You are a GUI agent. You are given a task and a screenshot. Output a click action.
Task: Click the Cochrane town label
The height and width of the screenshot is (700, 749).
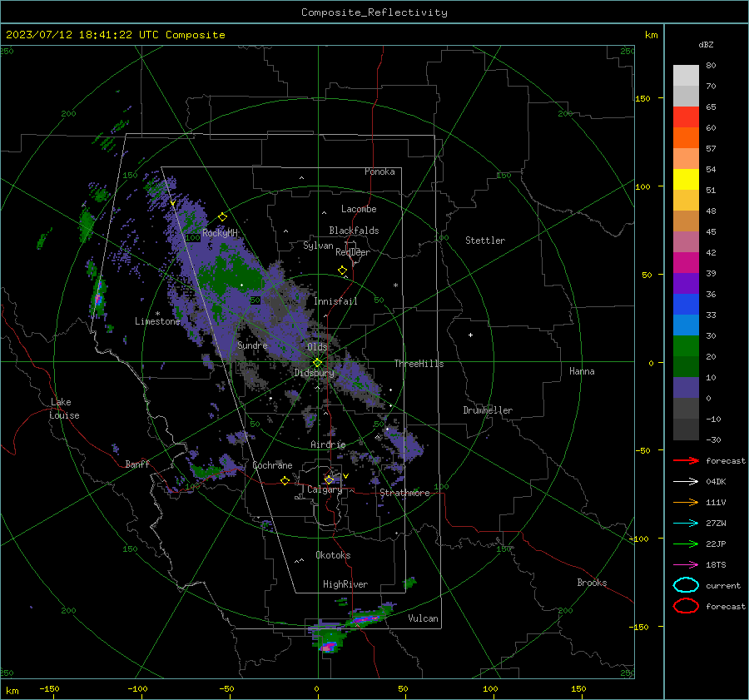272,465
